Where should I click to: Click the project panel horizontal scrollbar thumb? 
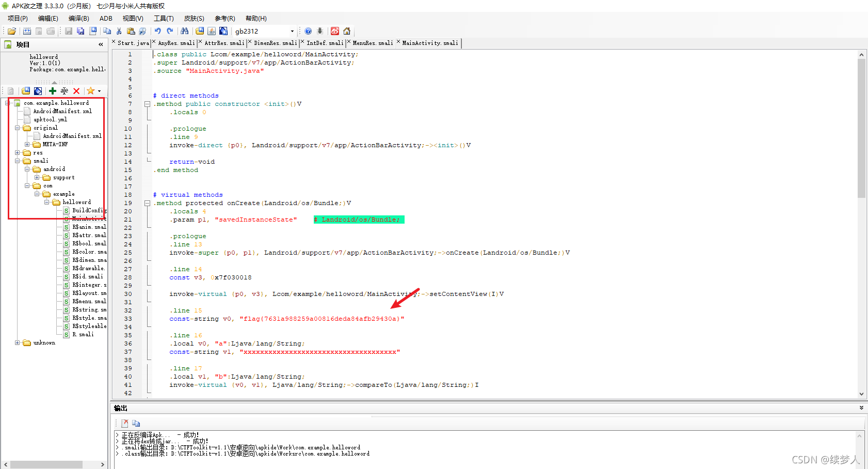[x=46, y=464]
